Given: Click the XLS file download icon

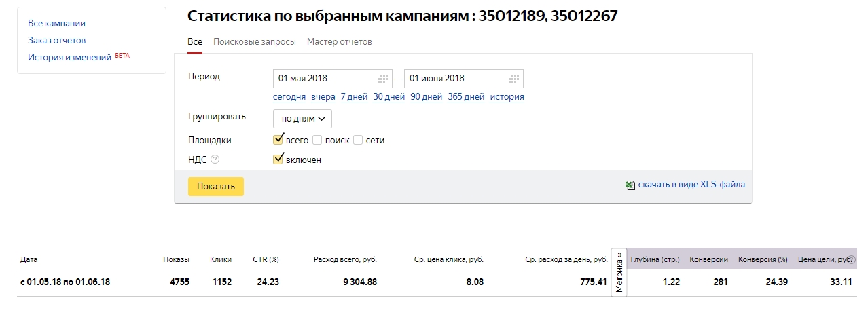Looking at the screenshot, I should tap(630, 185).
